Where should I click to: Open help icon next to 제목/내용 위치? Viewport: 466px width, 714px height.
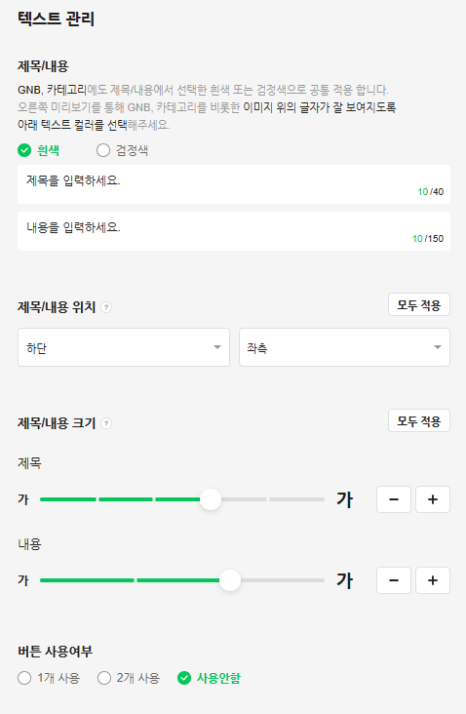pyautogui.click(x=106, y=307)
